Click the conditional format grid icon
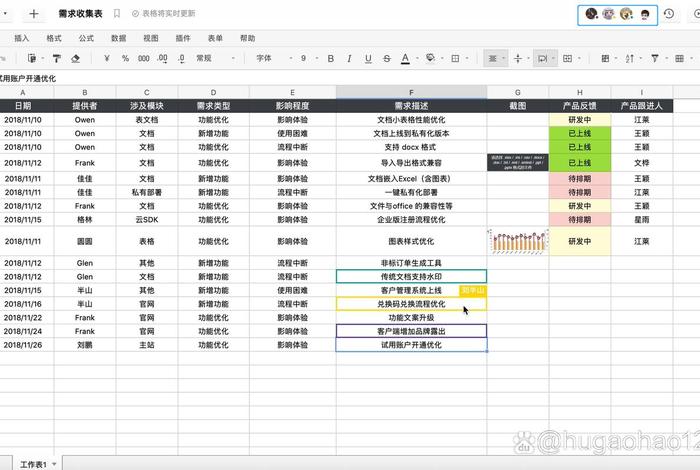Image resolution: width=700 pixels, height=470 pixels. coord(679,58)
